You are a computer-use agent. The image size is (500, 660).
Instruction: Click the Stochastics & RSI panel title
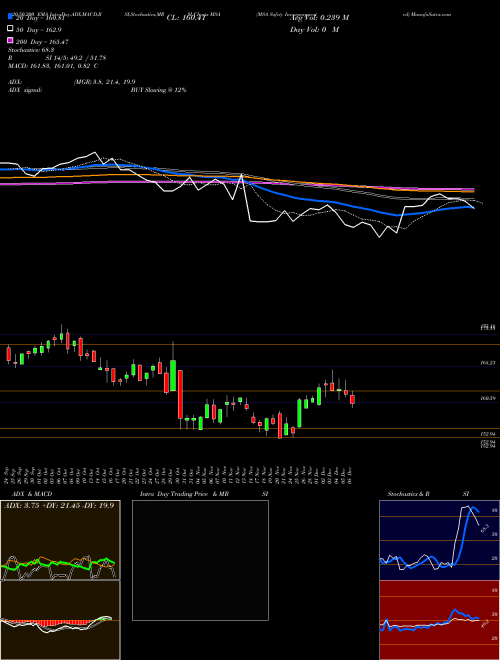428,494
